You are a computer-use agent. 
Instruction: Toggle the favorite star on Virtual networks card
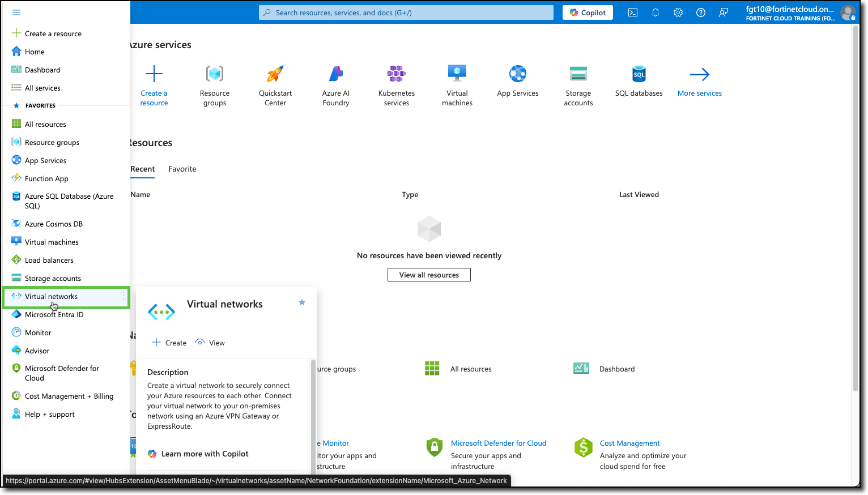tap(301, 302)
